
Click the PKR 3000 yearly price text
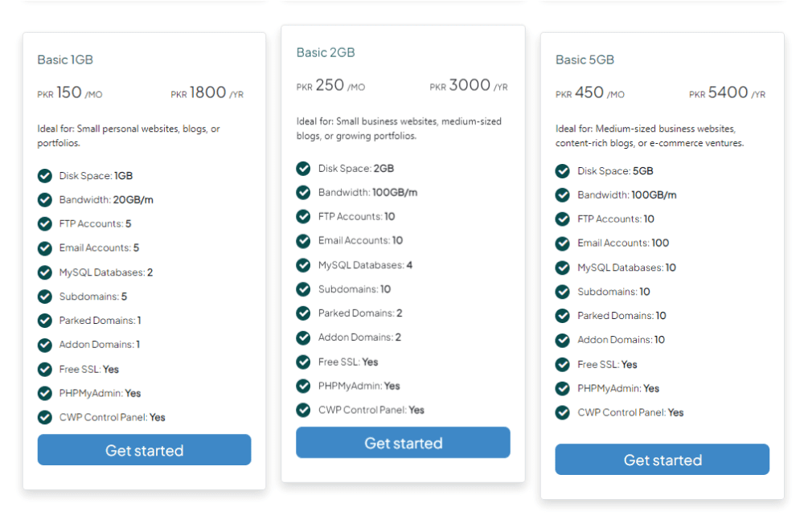(x=469, y=84)
